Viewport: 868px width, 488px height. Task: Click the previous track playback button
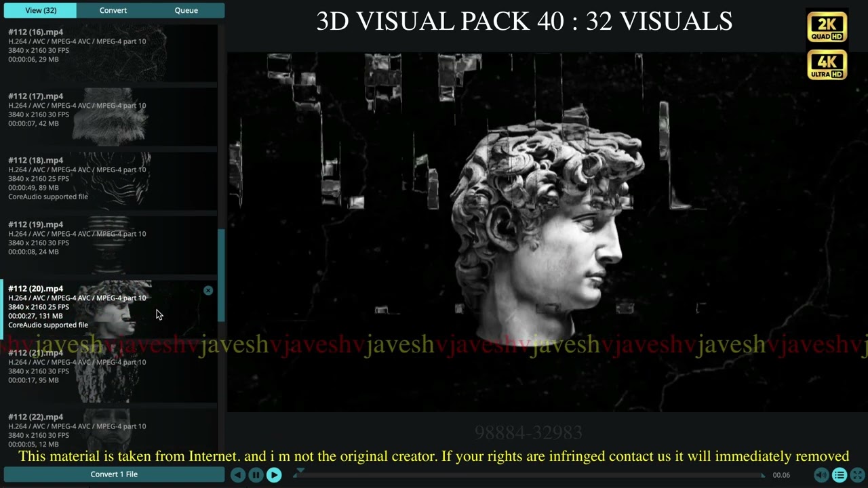[237, 475]
